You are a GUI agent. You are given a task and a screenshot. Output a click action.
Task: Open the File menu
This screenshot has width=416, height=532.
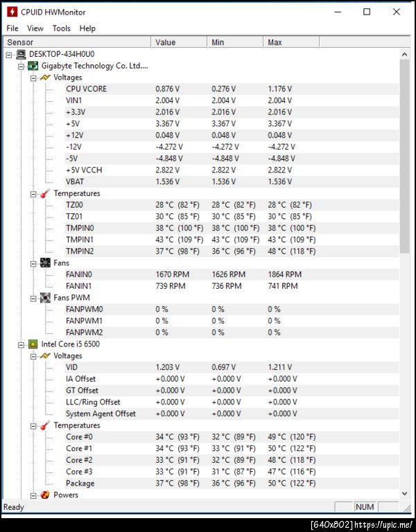pos(12,28)
